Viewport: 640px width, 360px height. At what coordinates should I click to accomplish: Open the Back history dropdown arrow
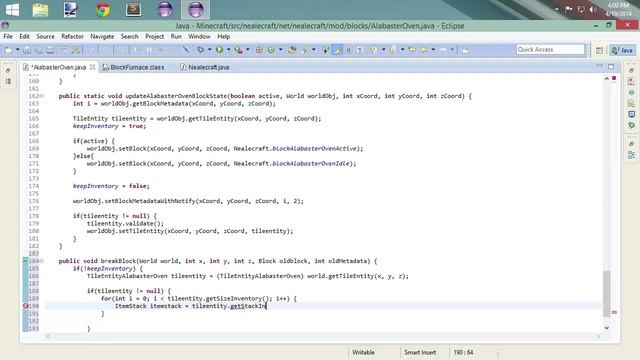433,50
